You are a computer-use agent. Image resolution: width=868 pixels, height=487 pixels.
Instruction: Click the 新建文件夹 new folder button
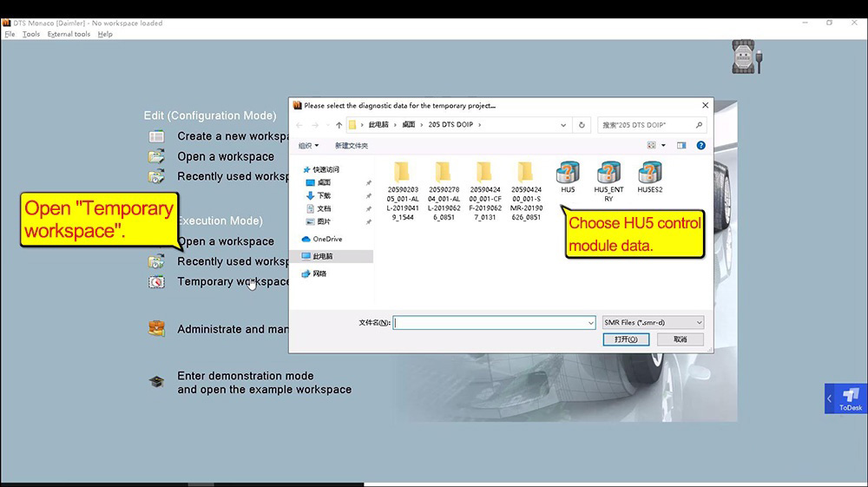(351, 146)
